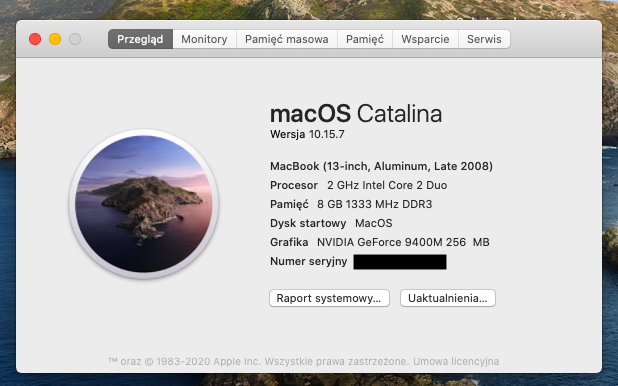Click the Uaktualnienia button
618x386 pixels.
[x=448, y=298]
